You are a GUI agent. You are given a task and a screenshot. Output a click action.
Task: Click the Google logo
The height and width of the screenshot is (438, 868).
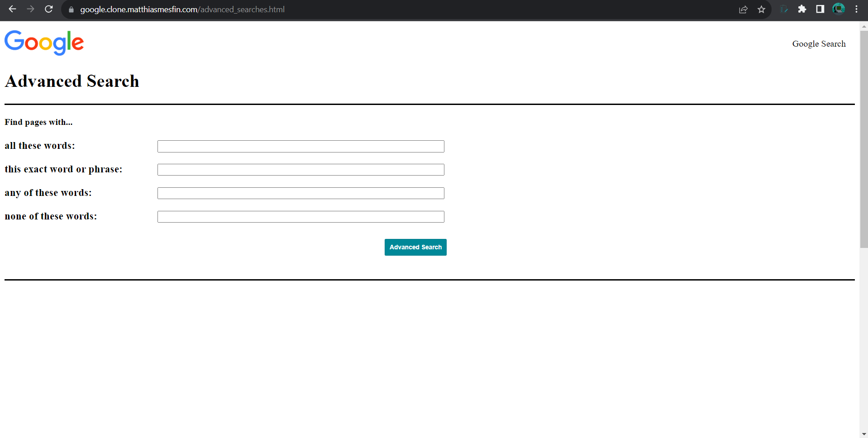tap(44, 43)
